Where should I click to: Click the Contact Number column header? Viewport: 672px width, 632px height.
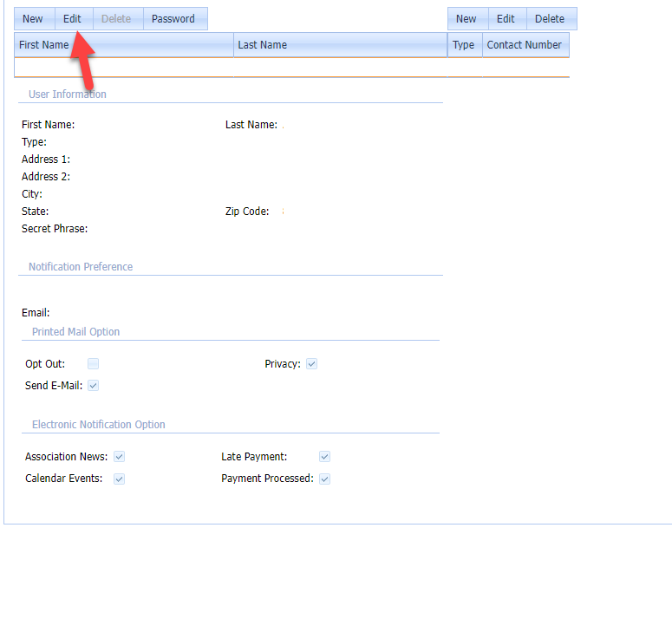(525, 45)
